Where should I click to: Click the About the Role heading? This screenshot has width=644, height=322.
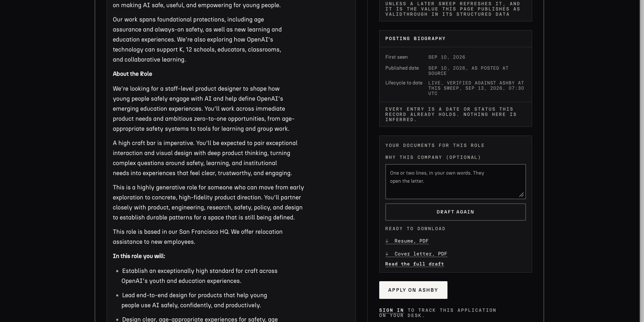(x=132, y=74)
